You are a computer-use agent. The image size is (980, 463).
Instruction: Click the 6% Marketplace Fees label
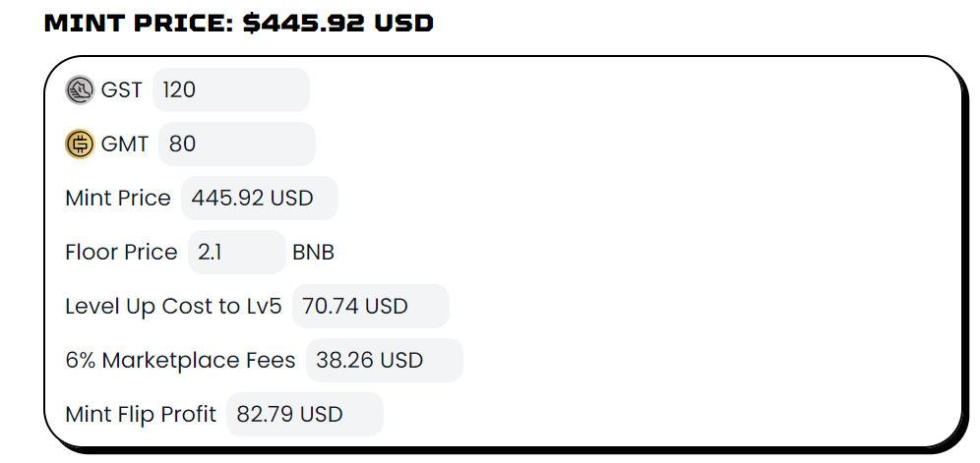181,361
